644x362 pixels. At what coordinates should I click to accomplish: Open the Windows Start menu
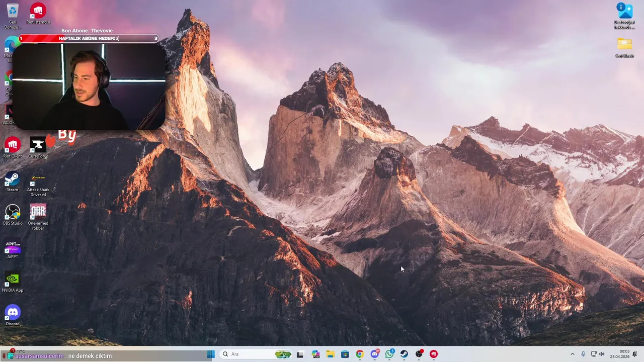pos(210,354)
